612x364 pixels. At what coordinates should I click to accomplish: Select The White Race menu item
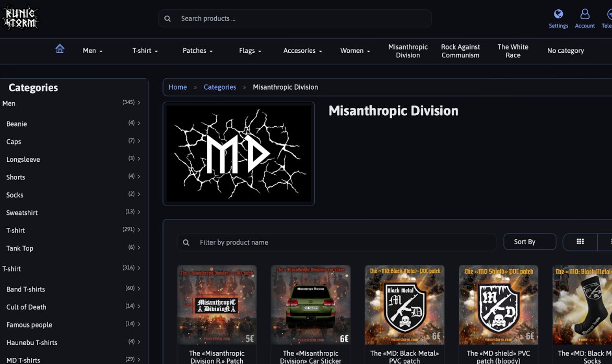click(x=513, y=51)
